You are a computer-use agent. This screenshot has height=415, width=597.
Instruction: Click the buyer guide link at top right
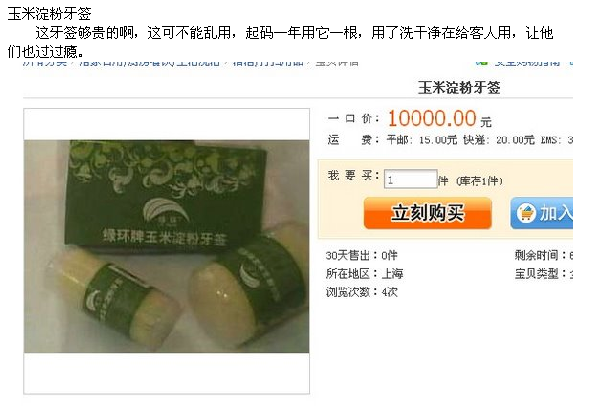click(527, 63)
